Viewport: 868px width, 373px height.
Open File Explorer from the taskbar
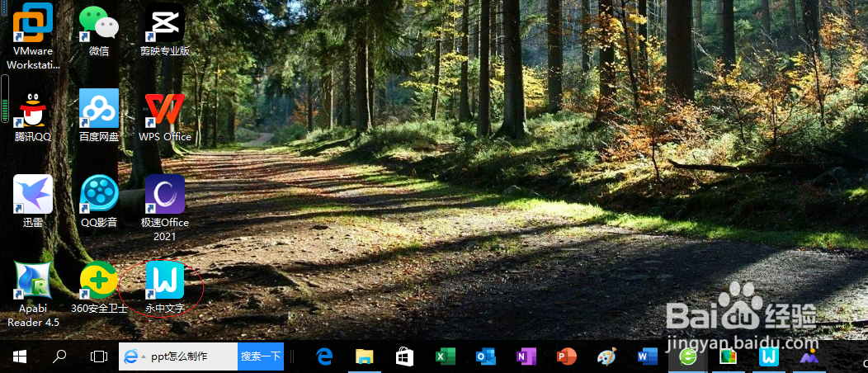coord(364,356)
